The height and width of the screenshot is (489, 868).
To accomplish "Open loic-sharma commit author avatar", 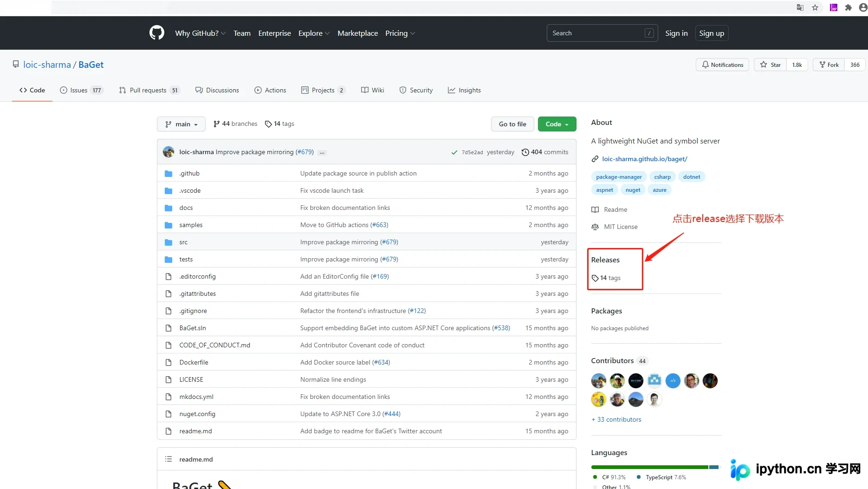I will 168,152.
